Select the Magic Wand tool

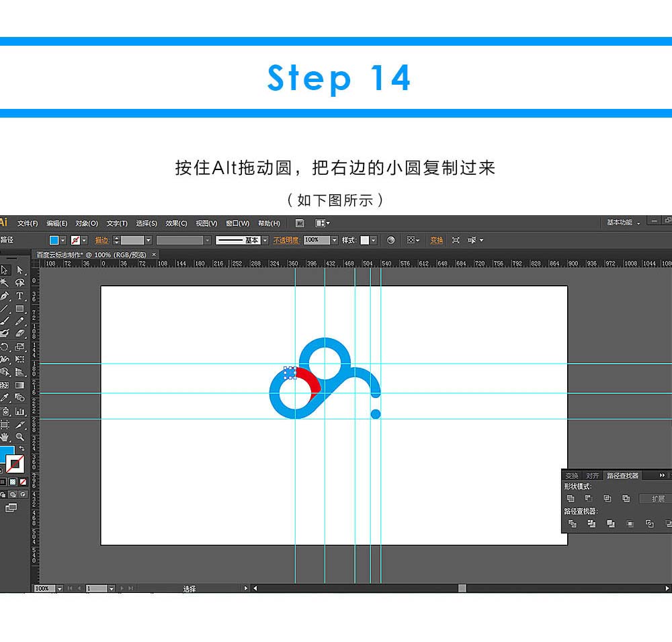[4, 282]
